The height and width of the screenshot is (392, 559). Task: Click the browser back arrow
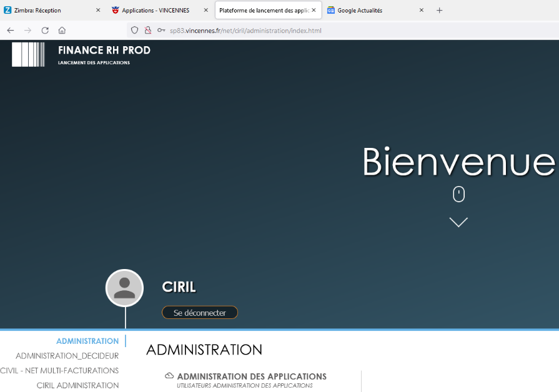tap(11, 31)
